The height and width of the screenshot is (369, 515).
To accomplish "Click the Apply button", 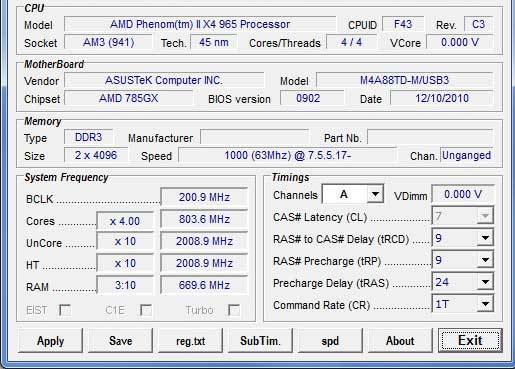I will pyautogui.click(x=50, y=341).
